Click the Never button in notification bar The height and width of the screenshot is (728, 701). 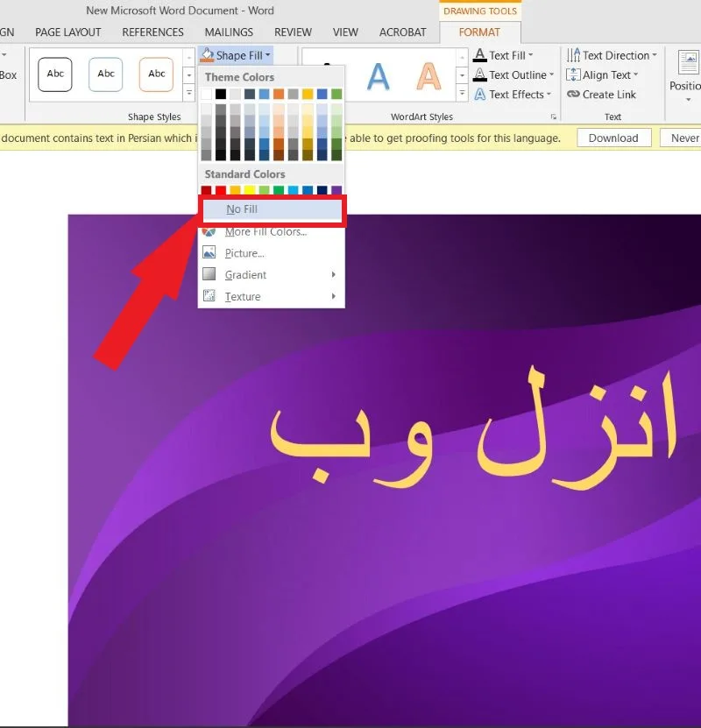[683, 138]
